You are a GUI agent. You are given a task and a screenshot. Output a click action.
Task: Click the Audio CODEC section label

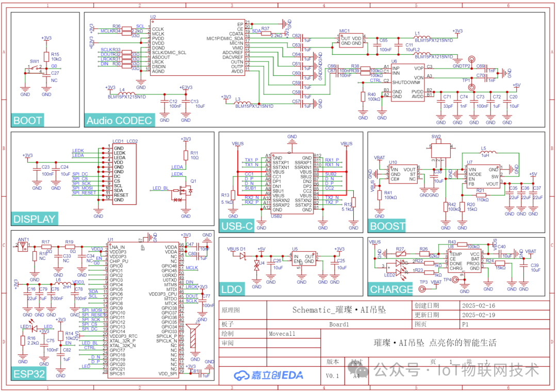119,121
